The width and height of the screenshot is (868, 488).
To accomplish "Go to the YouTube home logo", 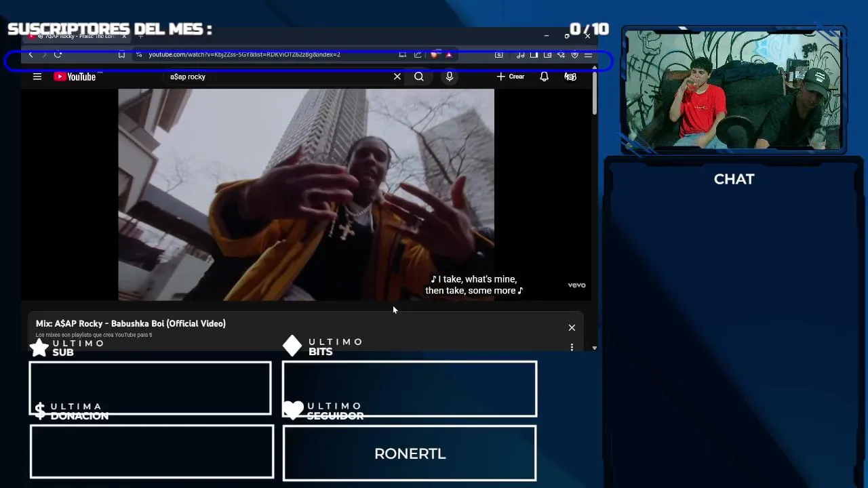I will 75,77.
